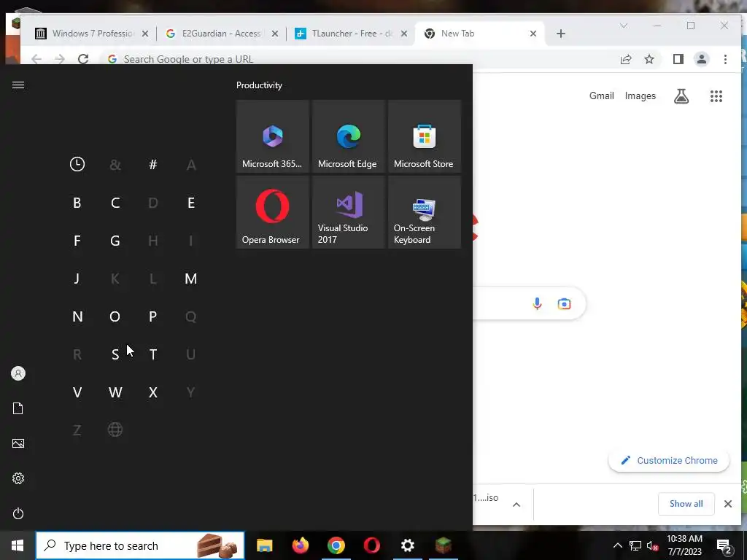The height and width of the screenshot is (560, 747).
Task: Click the taskbar search box
Action: click(140, 545)
